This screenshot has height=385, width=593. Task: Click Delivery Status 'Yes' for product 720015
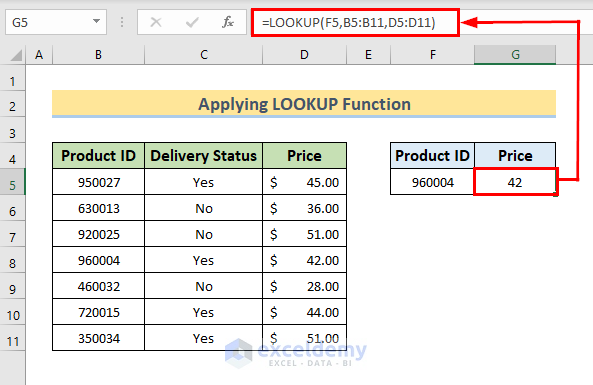pos(203,312)
